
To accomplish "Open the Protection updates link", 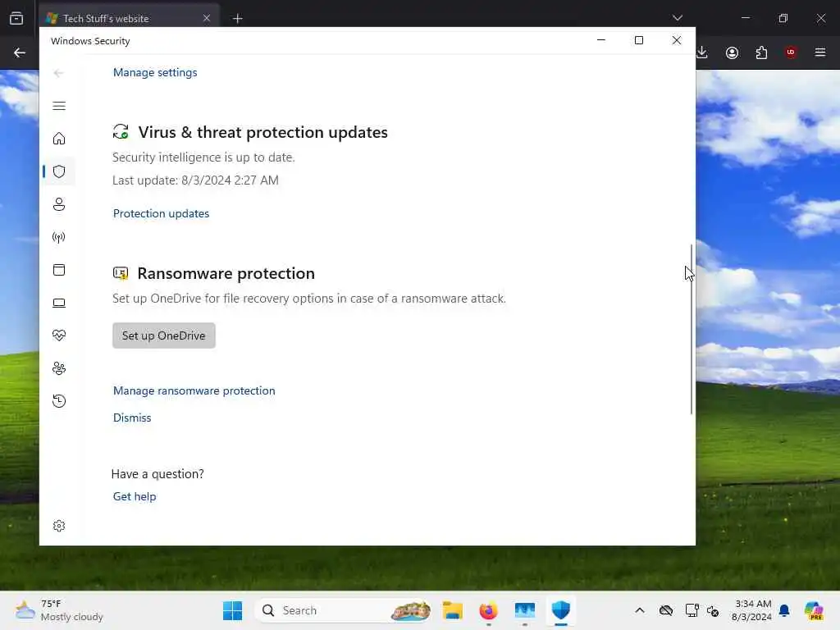I will click(161, 213).
